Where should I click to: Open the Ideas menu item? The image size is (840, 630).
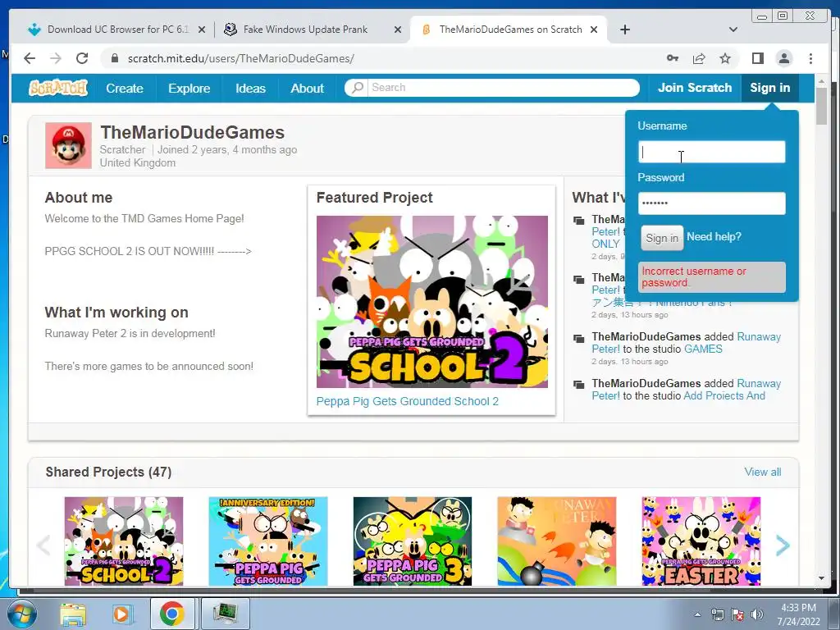[x=250, y=89]
